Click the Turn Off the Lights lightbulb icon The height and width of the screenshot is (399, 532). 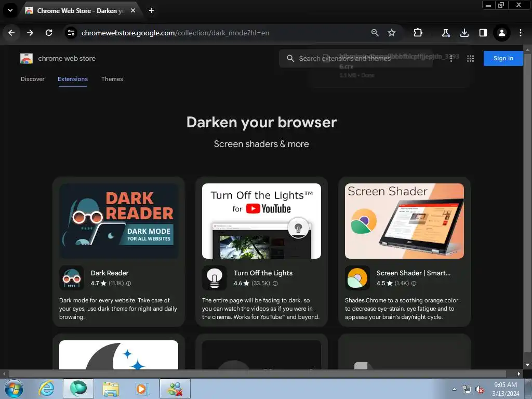pyautogui.click(x=215, y=278)
